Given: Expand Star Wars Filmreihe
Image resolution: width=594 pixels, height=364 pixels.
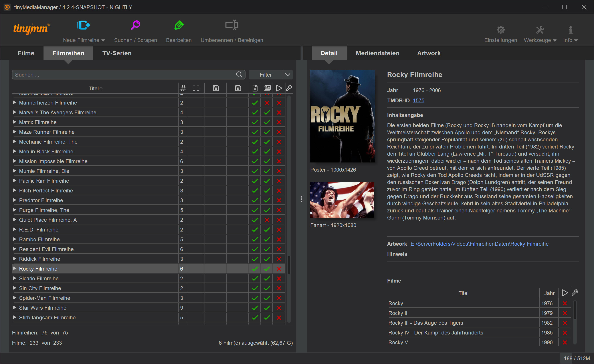Looking at the screenshot, I should (14, 307).
